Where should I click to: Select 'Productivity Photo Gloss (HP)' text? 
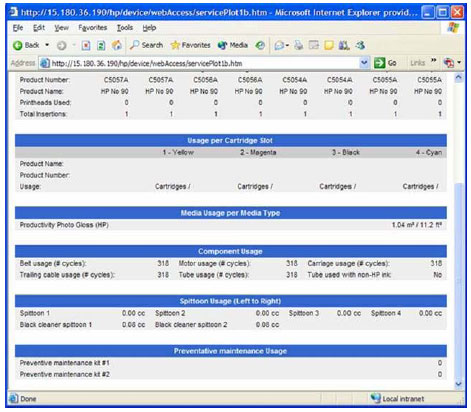(64, 225)
